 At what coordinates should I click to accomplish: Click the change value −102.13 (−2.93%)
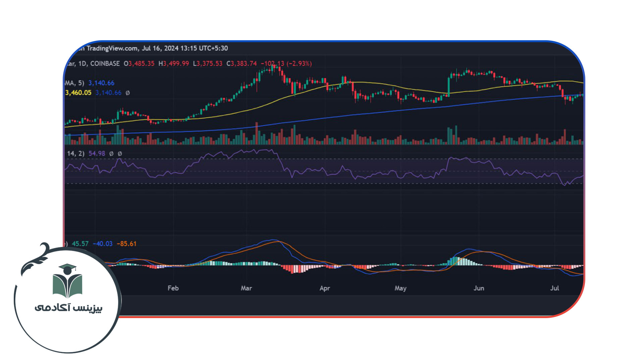point(286,63)
